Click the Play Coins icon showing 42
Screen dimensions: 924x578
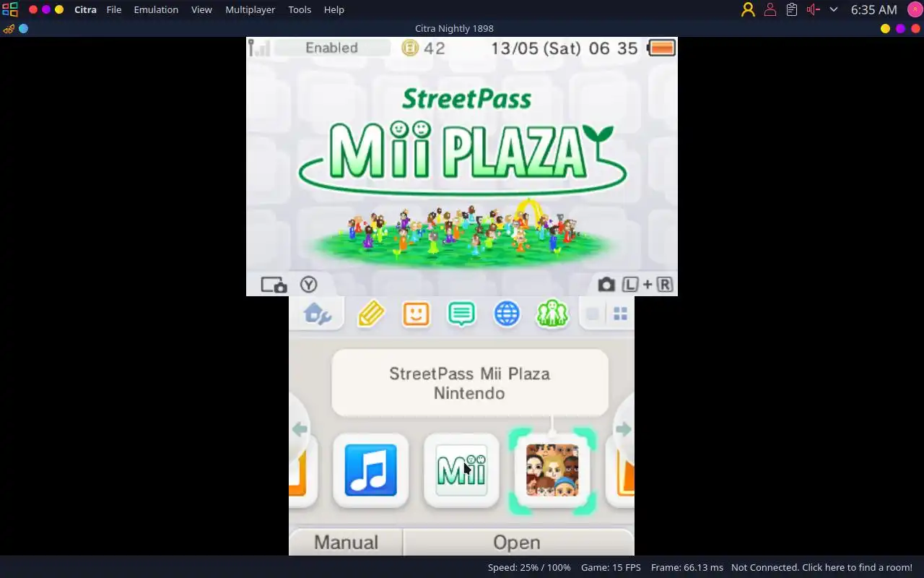tap(410, 48)
